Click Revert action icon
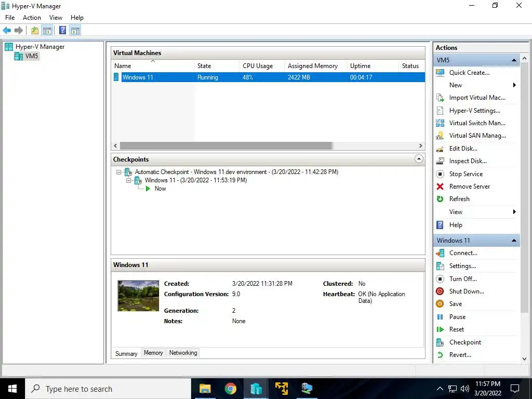This screenshot has height=399, width=532. 440,355
